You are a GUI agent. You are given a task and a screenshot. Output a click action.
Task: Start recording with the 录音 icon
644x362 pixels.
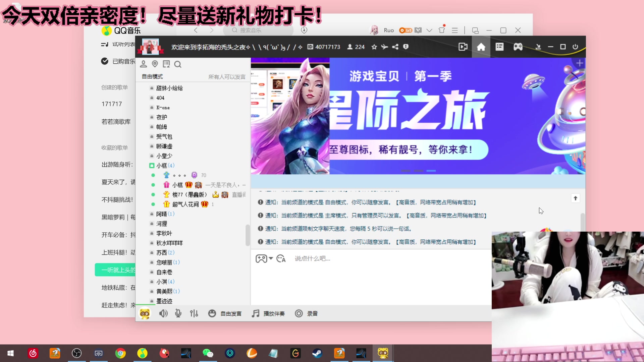point(299,313)
